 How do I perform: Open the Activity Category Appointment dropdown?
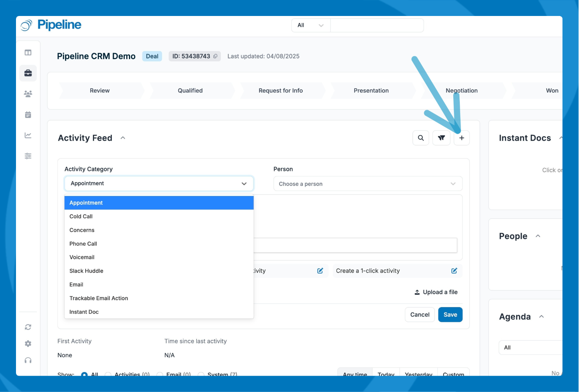(159, 184)
